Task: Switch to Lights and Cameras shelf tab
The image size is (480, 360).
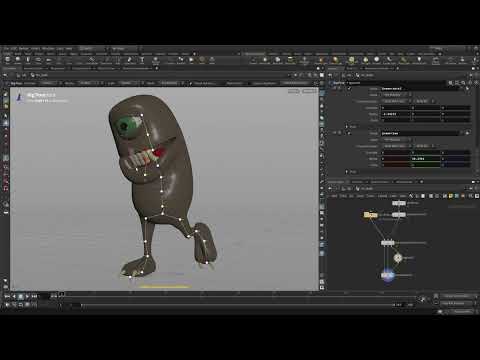Action: coord(254,54)
